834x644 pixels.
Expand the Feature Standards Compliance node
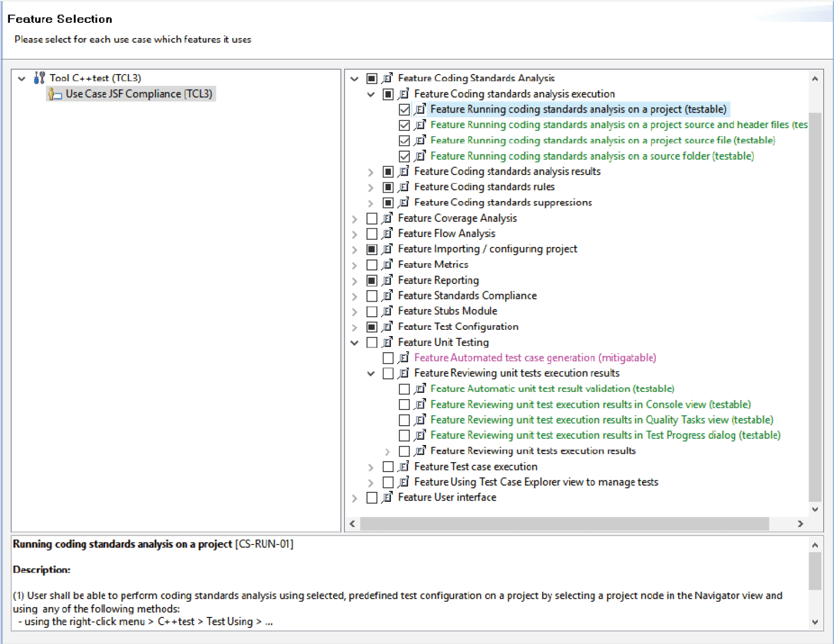pos(355,296)
